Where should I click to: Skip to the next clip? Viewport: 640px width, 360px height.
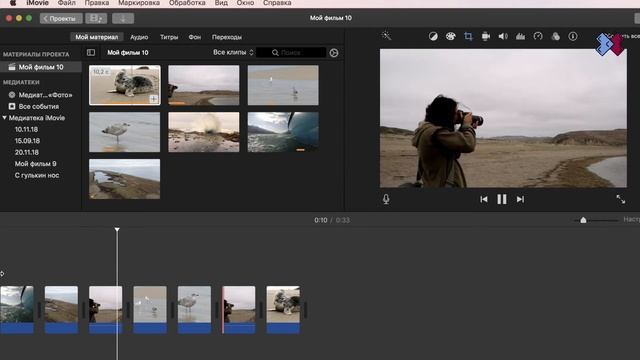[520, 199]
